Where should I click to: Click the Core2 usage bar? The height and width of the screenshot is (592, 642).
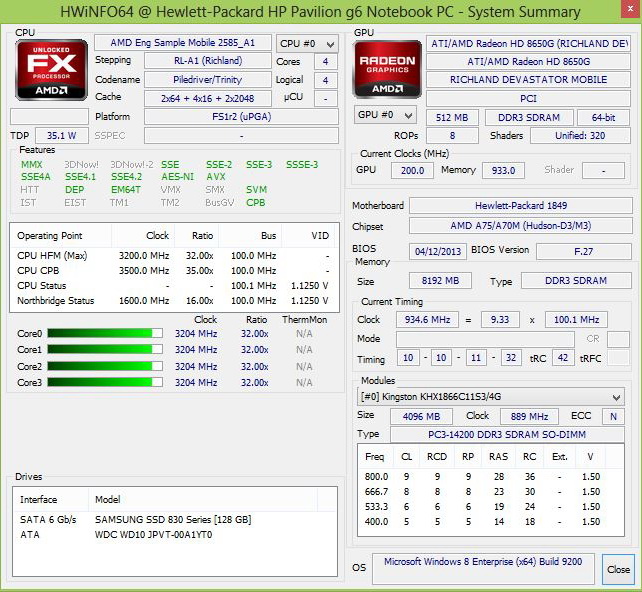(105, 366)
